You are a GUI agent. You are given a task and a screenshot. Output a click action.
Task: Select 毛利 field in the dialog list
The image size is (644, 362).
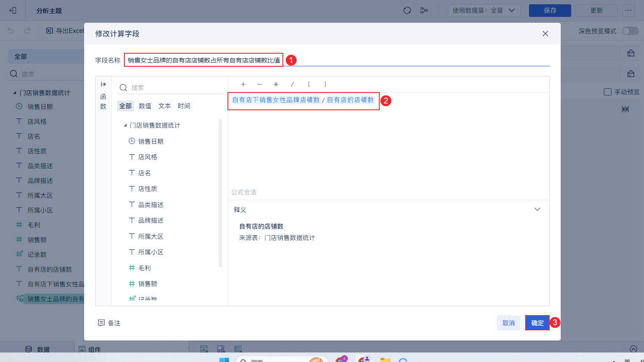(x=144, y=268)
